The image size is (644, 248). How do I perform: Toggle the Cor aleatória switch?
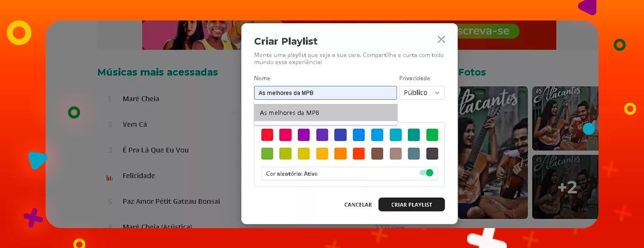(x=427, y=172)
